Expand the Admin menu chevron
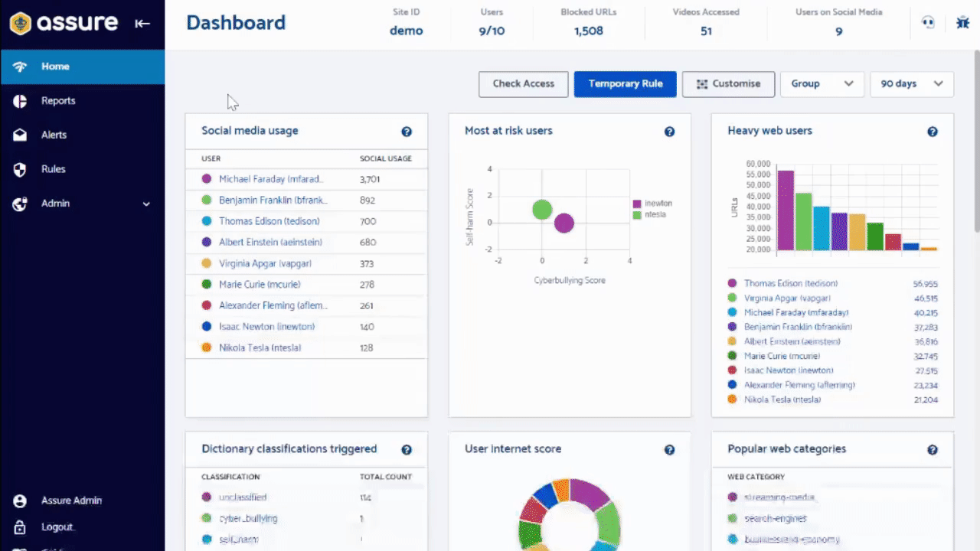980x551 pixels. tap(146, 204)
